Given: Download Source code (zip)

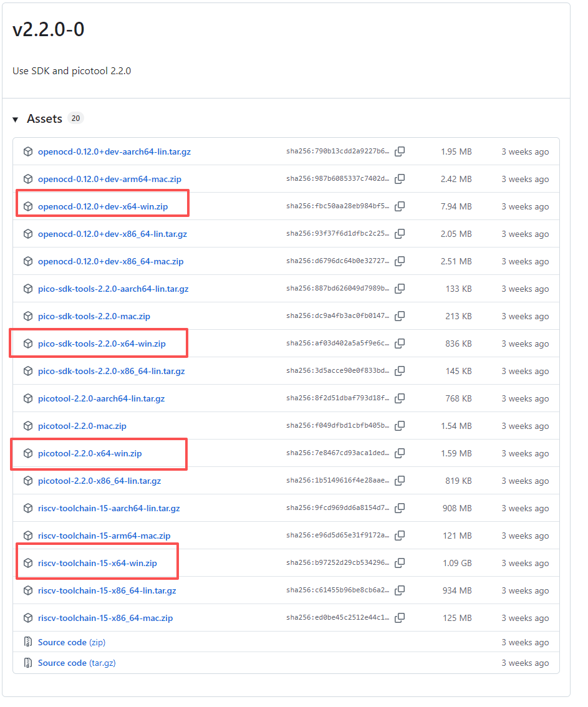Looking at the screenshot, I should point(72,642).
